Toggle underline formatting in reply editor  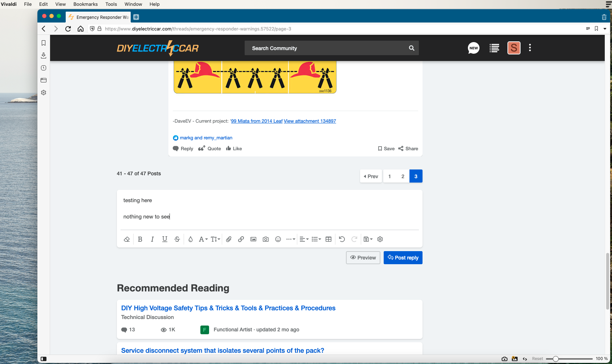pos(165,239)
